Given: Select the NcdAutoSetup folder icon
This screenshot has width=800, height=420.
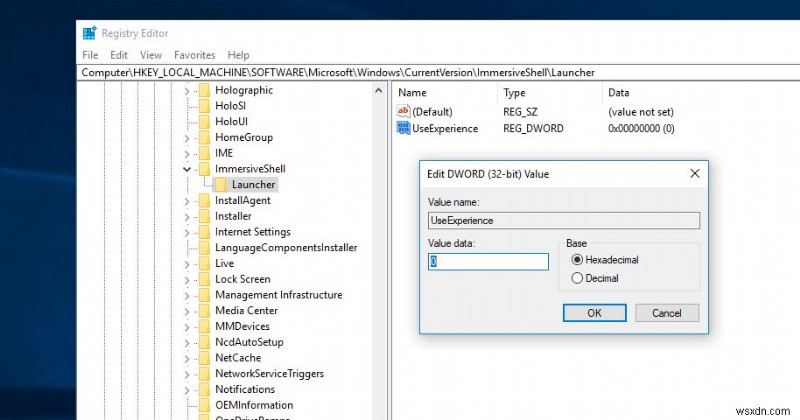Looking at the screenshot, I should (204, 342).
